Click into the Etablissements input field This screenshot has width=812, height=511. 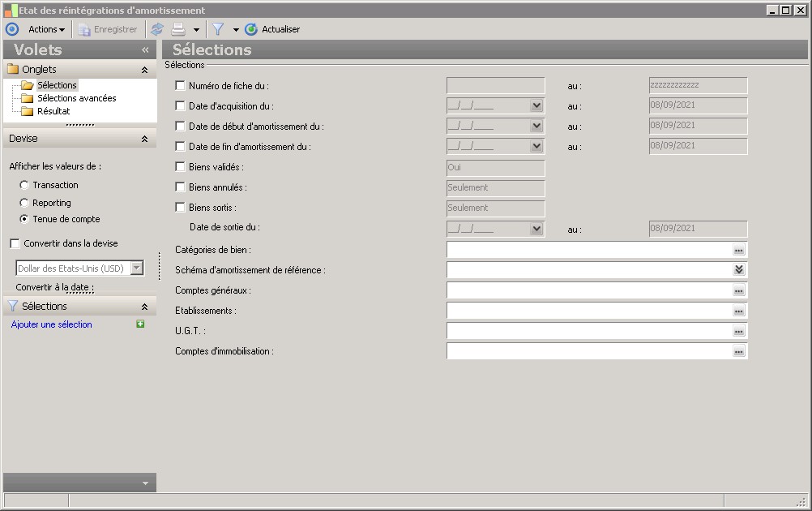[x=588, y=311]
